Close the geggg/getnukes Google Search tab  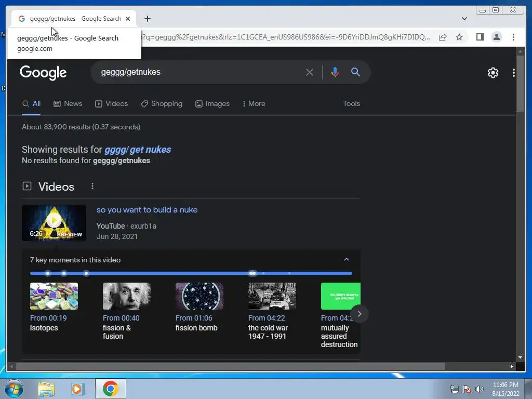coord(128,19)
